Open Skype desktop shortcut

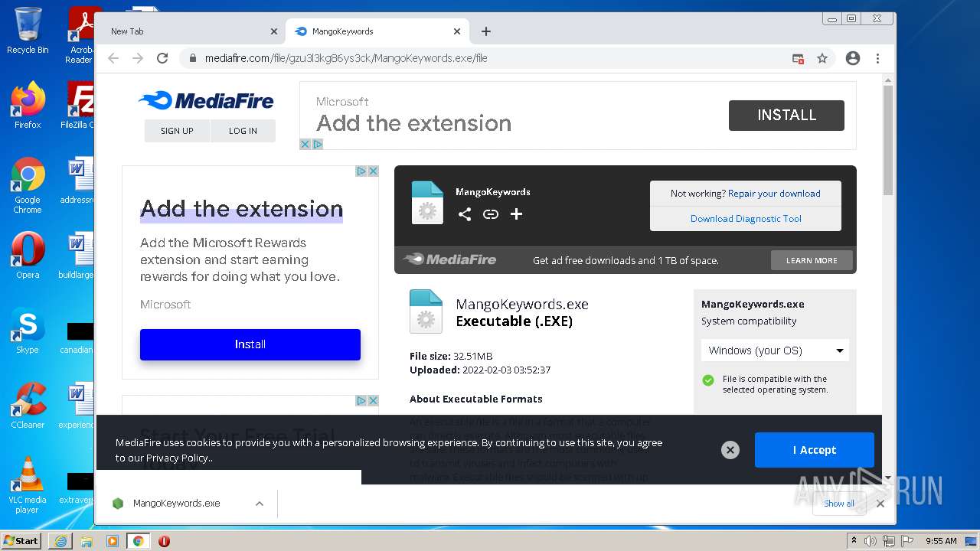click(x=28, y=330)
